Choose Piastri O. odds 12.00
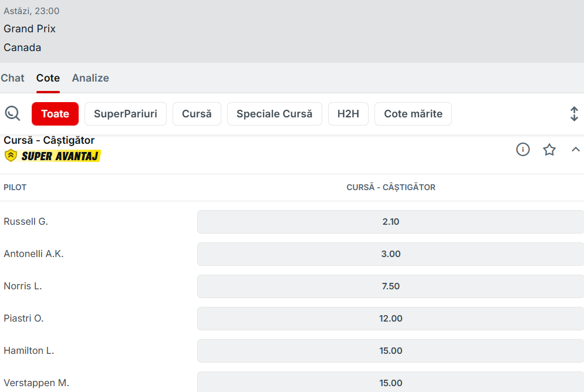 tap(390, 319)
